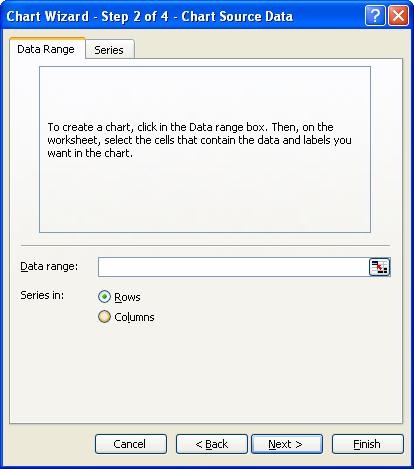This screenshot has width=414, height=469.
Task: Click the "Rows" option text
Action: 127,297
